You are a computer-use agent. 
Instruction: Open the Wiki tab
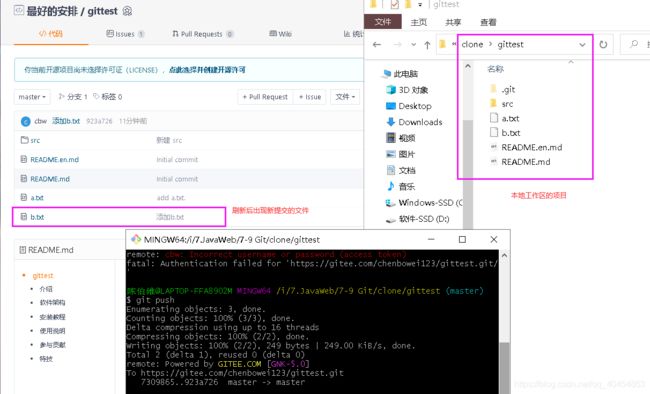[280, 34]
